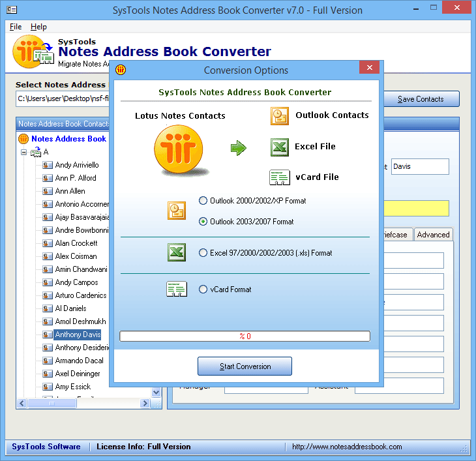Image resolution: width=476 pixels, height=461 pixels.
Task: Click the contact card icon for Amol Deshmukh
Action: click(x=48, y=321)
